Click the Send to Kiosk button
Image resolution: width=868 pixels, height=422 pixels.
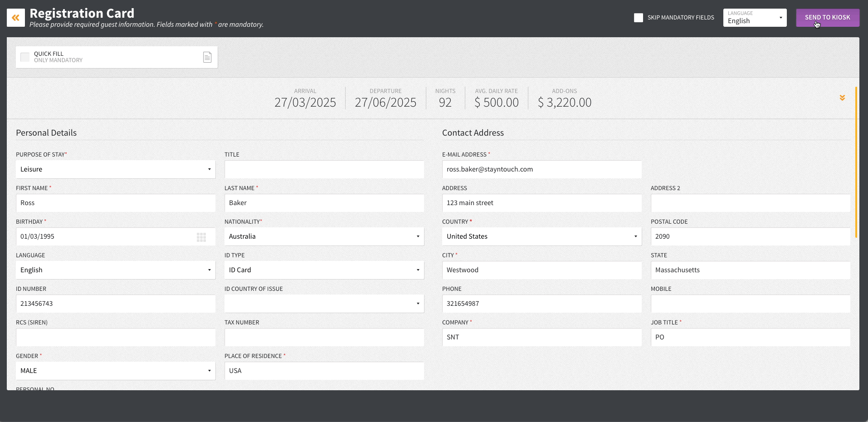pyautogui.click(x=828, y=18)
